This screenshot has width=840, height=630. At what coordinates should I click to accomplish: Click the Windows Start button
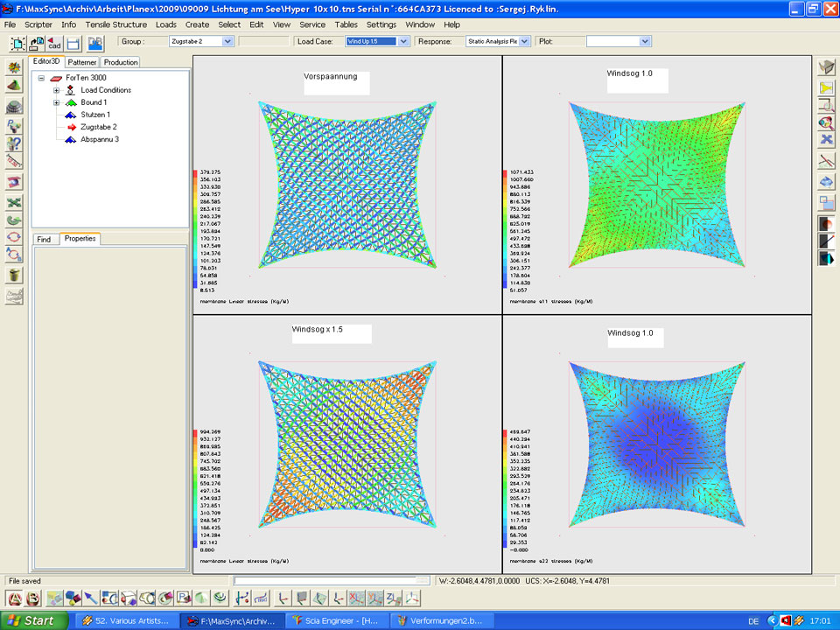[x=30, y=620]
